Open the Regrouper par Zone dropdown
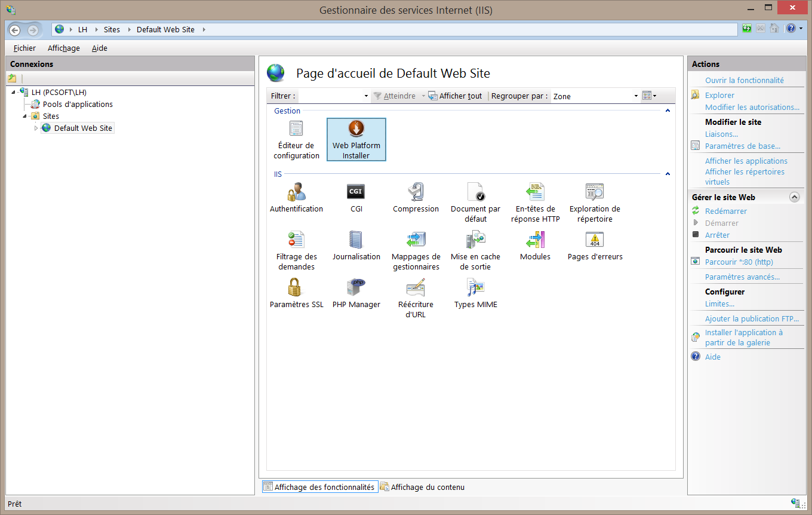Image resolution: width=812 pixels, height=515 pixels. click(595, 96)
